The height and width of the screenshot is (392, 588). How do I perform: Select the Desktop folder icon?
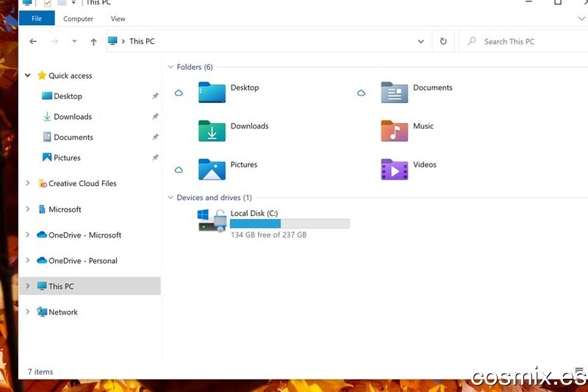(212, 92)
